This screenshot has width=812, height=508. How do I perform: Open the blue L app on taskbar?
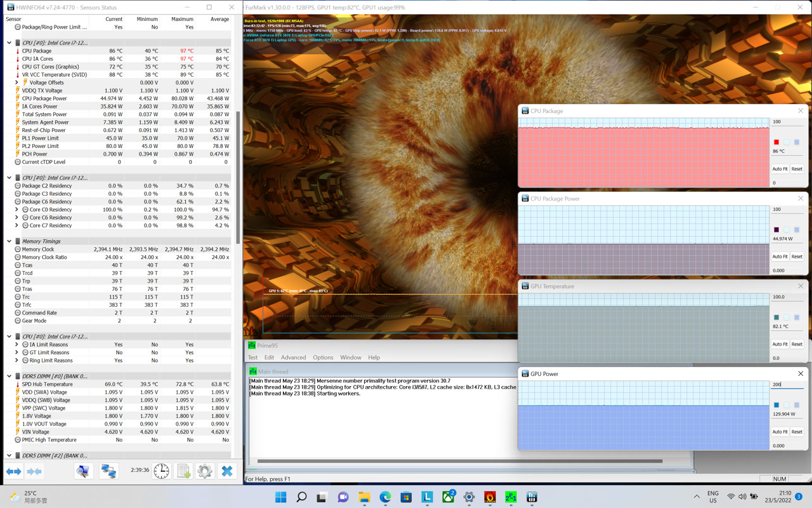tap(427, 497)
